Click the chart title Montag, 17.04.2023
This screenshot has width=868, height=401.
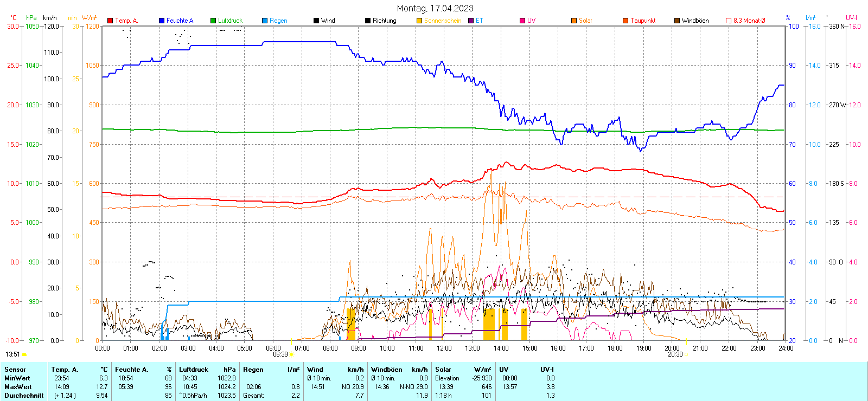tap(435, 8)
